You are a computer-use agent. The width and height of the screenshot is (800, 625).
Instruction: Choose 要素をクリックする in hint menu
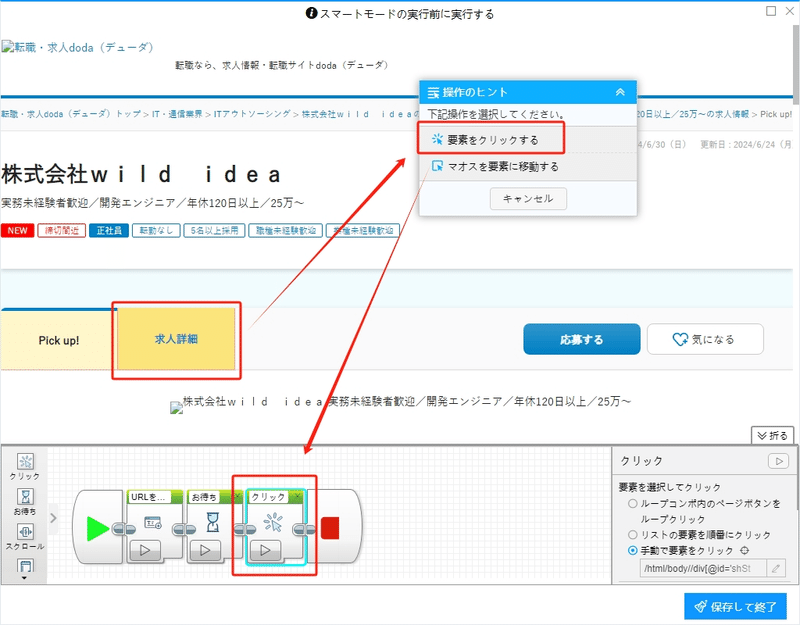[491, 139]
